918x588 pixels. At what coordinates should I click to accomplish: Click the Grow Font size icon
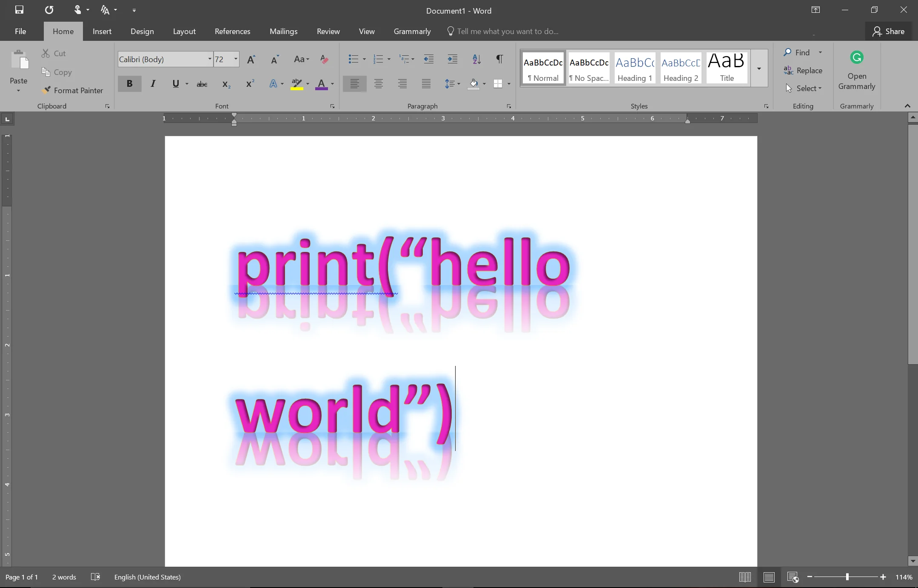pyautogui.click(x=251, y=60)
